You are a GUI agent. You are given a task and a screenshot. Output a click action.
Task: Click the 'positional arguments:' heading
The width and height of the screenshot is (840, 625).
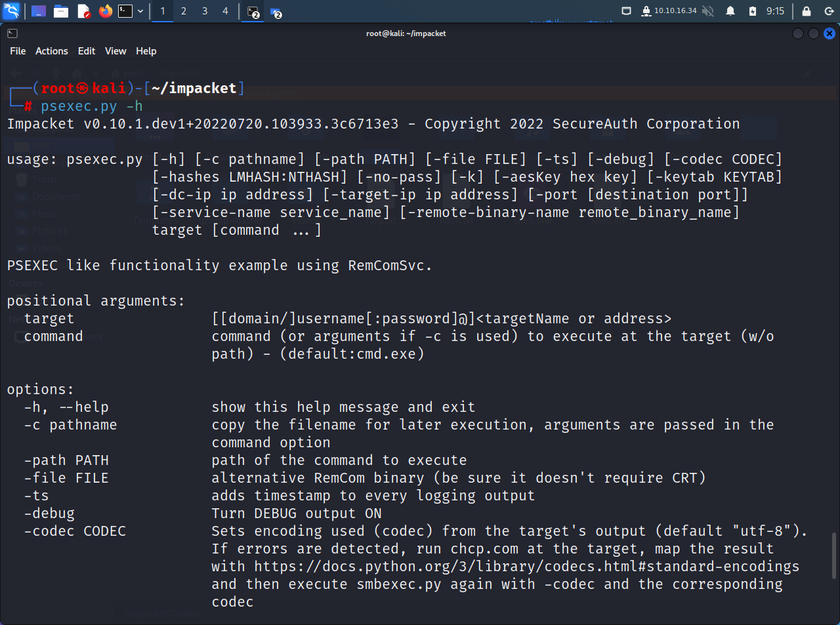point(96,301)
